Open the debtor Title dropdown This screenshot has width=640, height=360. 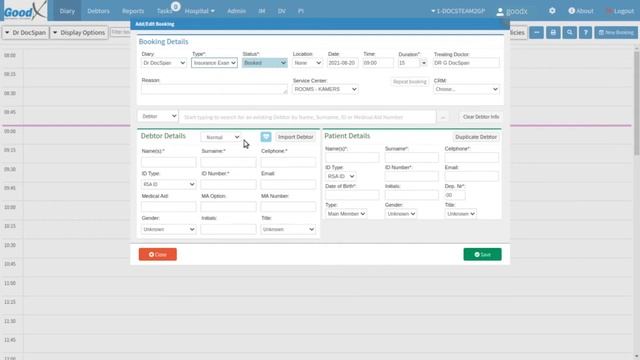coord(288,229)
